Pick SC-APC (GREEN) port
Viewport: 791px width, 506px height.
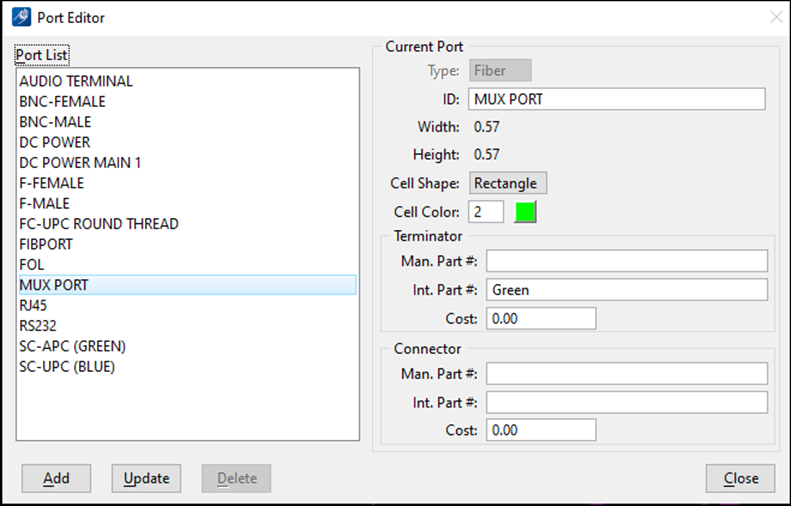tap(72, 346)
